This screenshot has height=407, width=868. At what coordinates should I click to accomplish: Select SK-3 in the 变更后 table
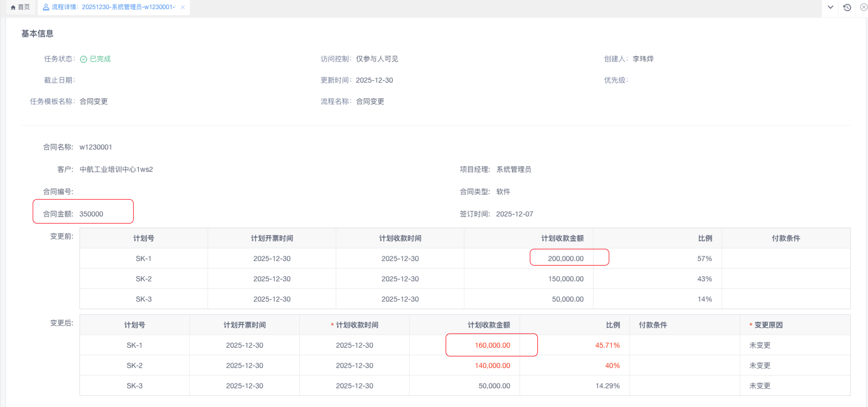click(x=134, y=386)
